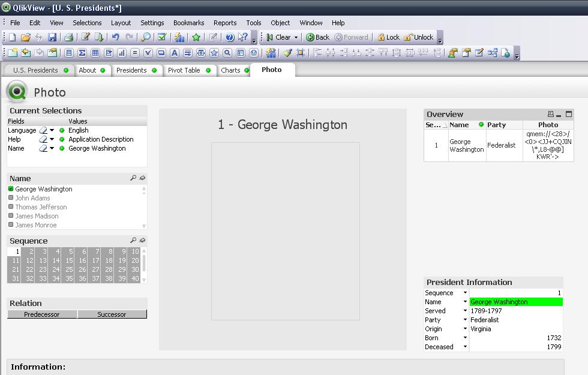This screenshot has width=588, height=375.
Task: Expand the Name field dropdown in Current Selections
Action: tap(52, 148)
